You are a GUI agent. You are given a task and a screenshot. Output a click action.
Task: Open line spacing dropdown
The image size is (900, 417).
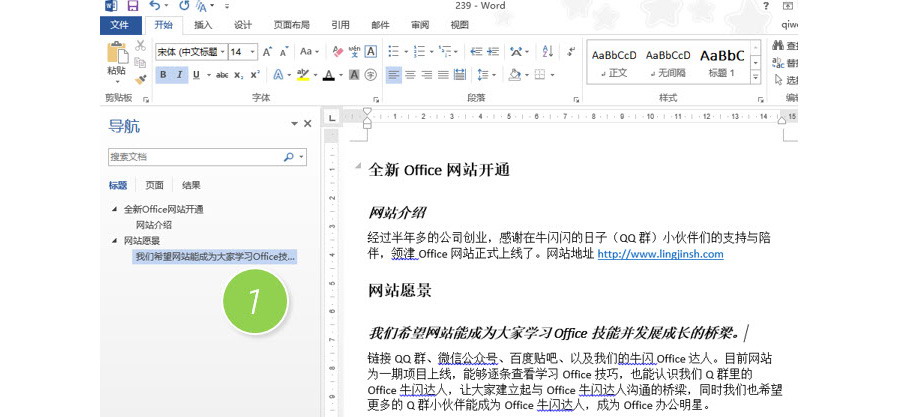coord(493,75)
